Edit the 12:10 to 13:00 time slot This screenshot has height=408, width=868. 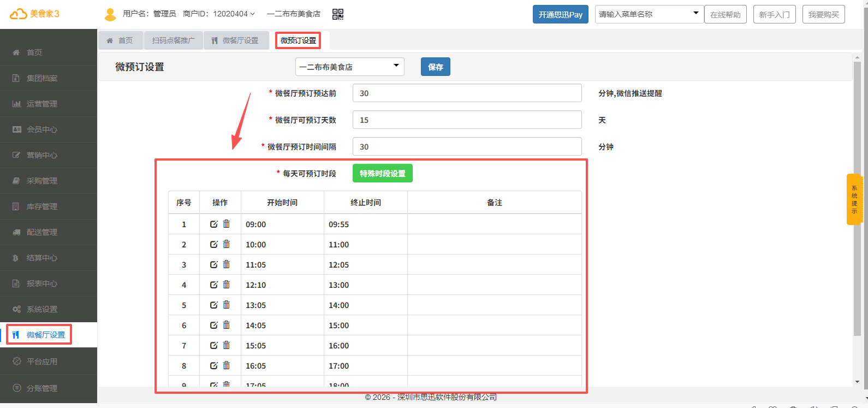[214, 285]
